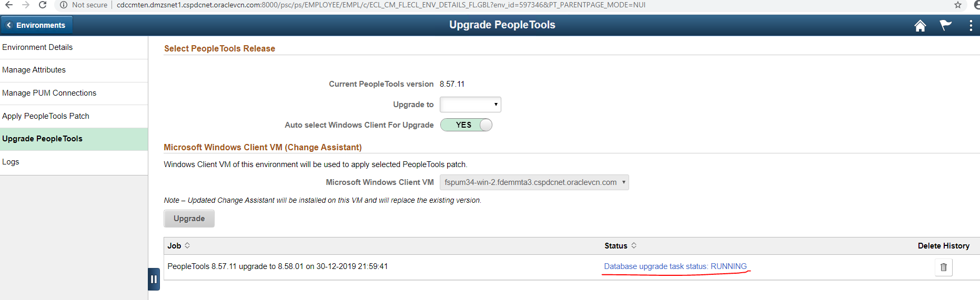Open the three-dot actions menu
Screen dimensions: 980x300
pos(971,25)
